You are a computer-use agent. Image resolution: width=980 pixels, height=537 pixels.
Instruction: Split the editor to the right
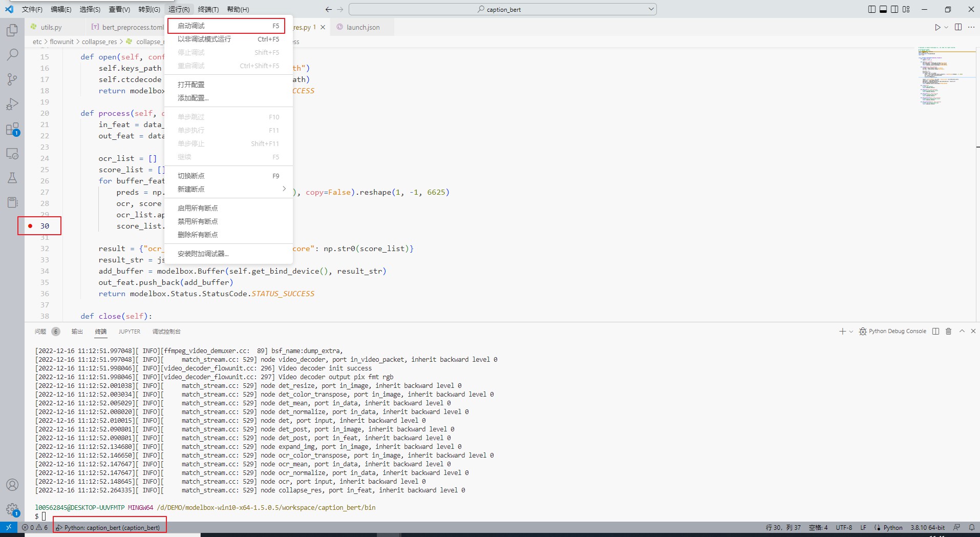pyautogui.click(x=958, y=27)
